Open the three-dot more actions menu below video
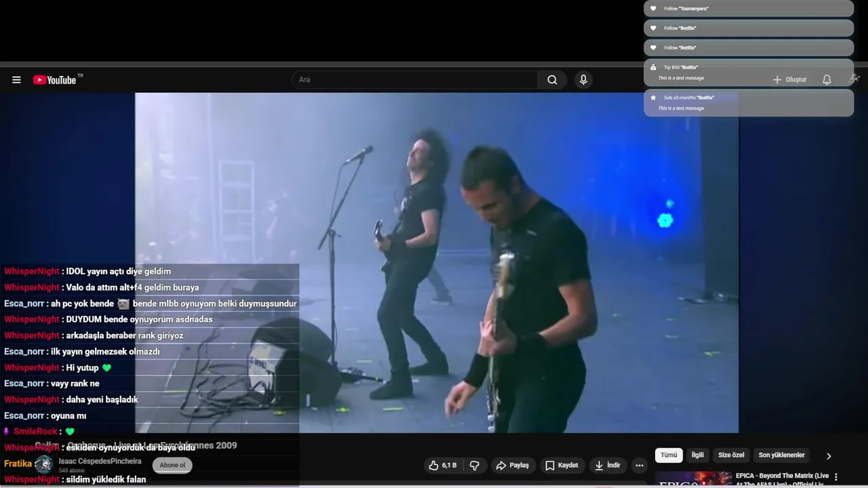 [639, 465]
